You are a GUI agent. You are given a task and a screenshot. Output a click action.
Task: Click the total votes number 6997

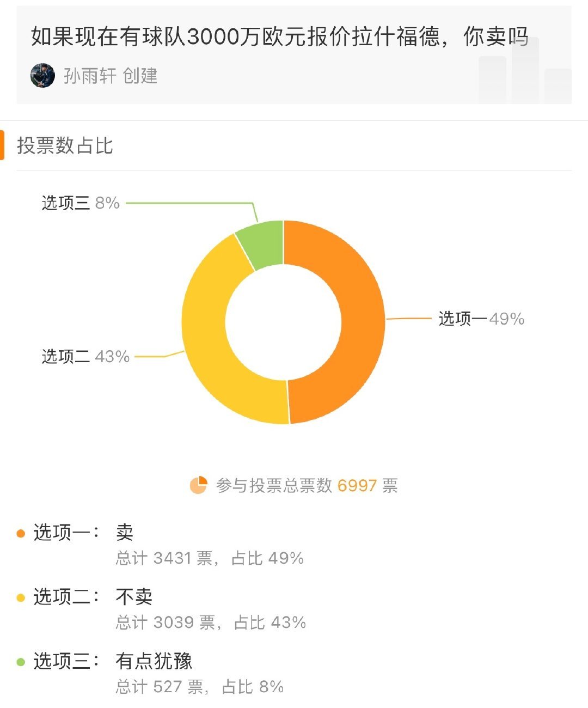(357, 485)
